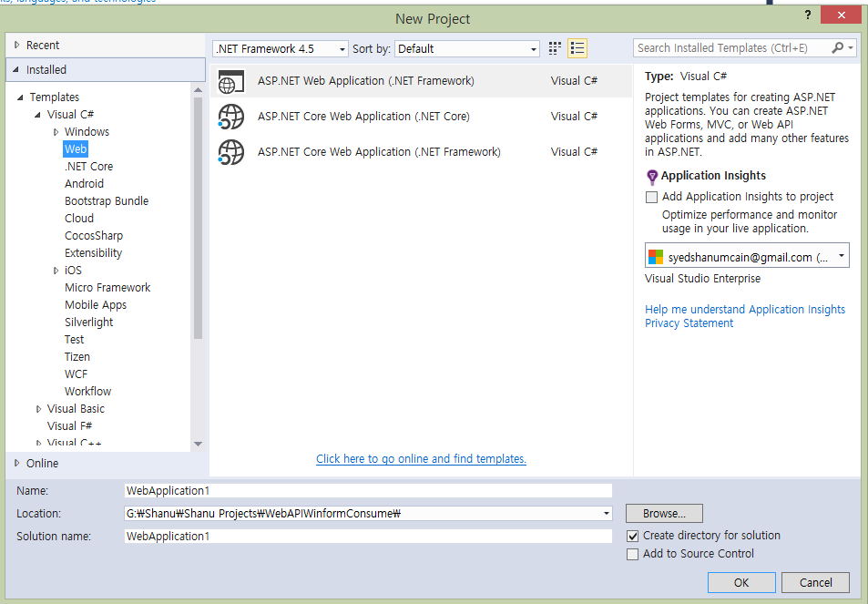
Task: Click the project Name field
Action: click(368, 491)
